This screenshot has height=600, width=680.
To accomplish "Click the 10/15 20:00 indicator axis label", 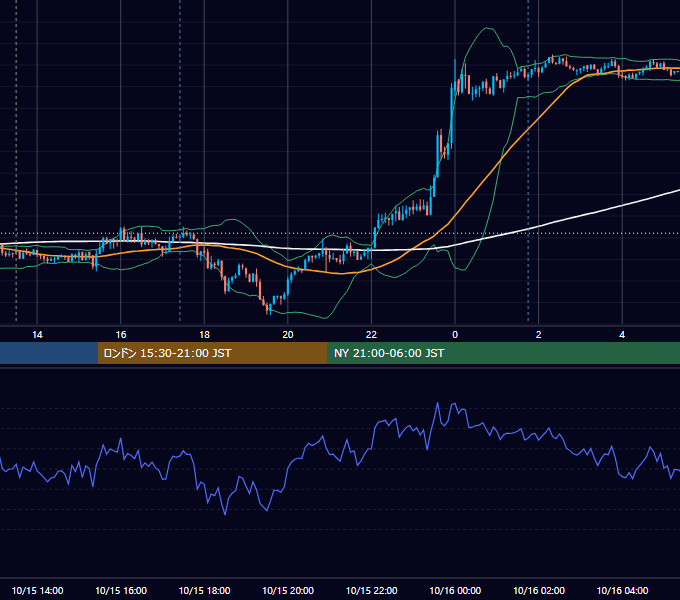I will click(288, 590).
